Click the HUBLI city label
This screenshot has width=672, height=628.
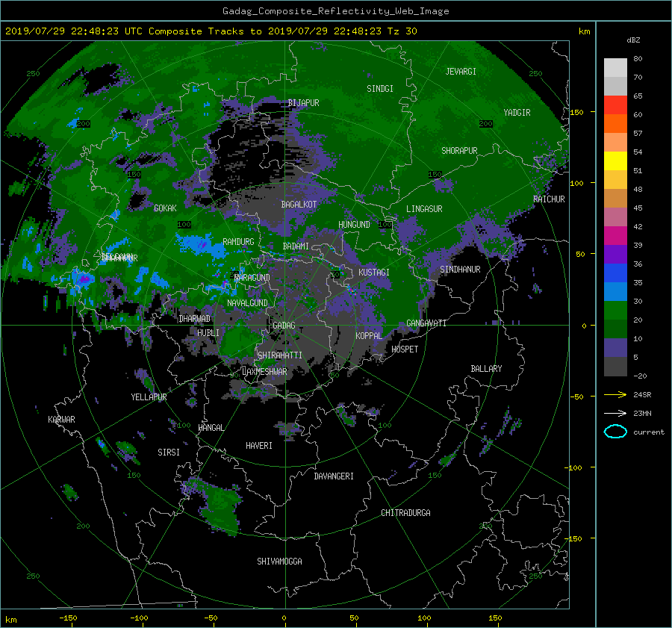(208, 333)
